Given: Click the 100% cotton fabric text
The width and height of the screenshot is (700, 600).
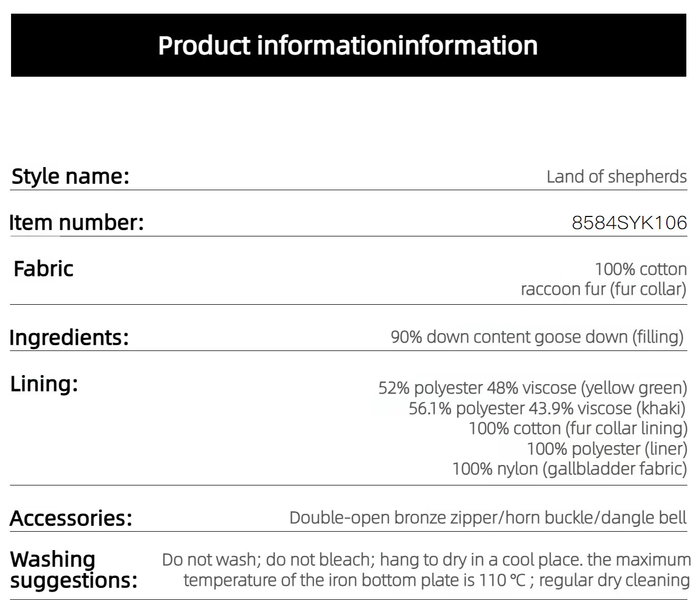Looking at the screenshot, I should coord(641,269).
